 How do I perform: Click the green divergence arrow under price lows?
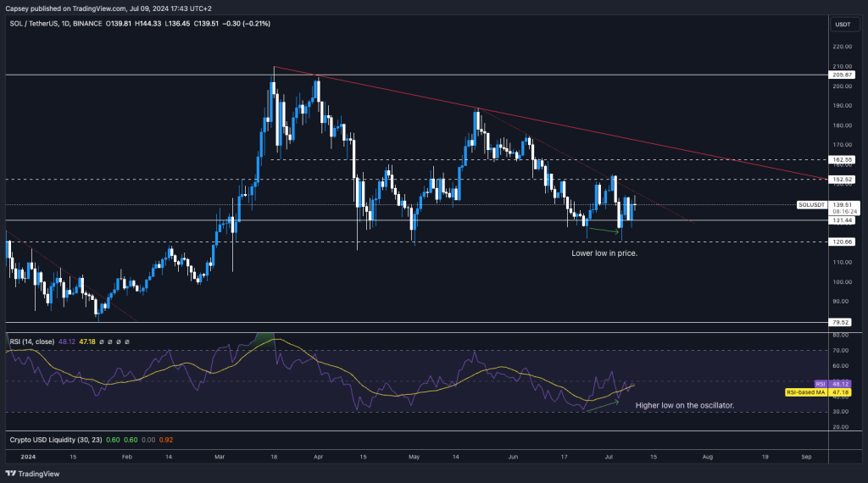pos(604,230)
